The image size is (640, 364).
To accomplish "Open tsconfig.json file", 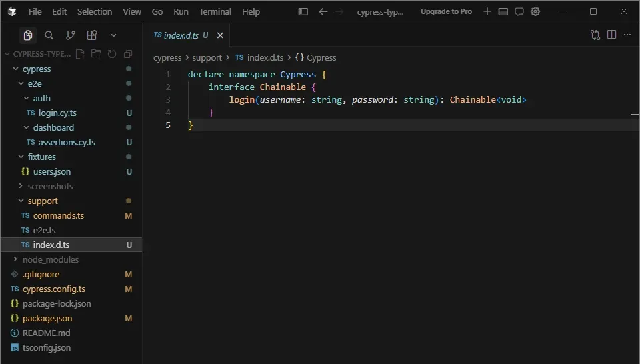I will pyautogui.click(x=71, y=348).
